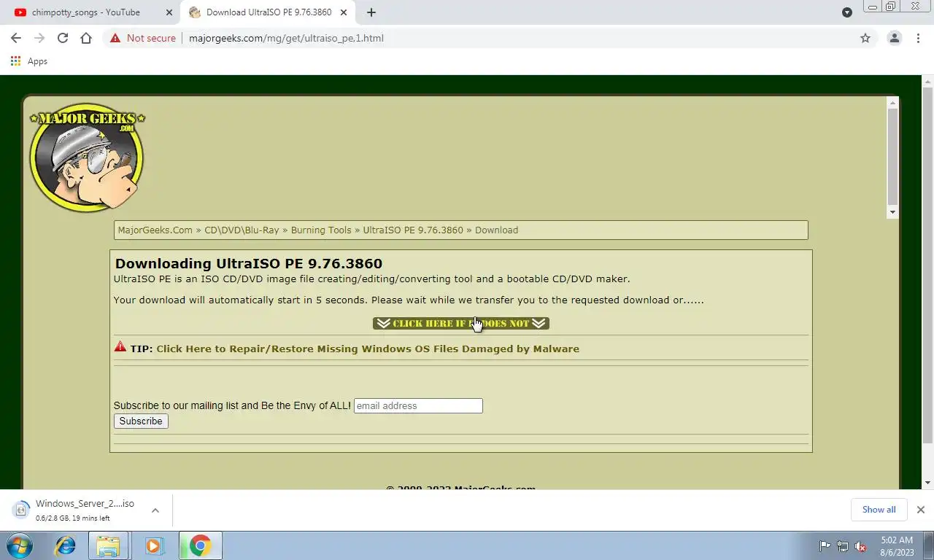Open Windows Media Player from the taskbar
The width and height of the screenshot is (934, 560).
click(154, 545)
